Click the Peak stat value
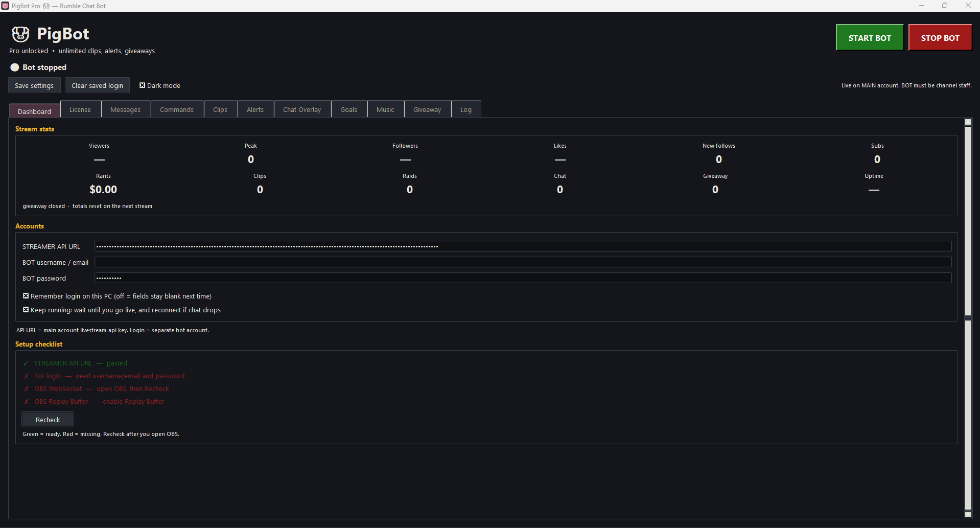The width and height of the screenshot is (980, 528). [x=251, y=159]
